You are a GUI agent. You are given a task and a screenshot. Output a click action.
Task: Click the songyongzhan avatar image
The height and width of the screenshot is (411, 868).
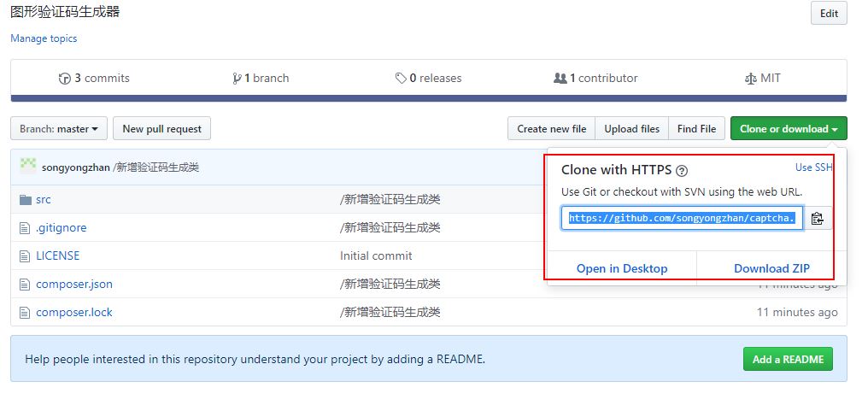(28, 167)
